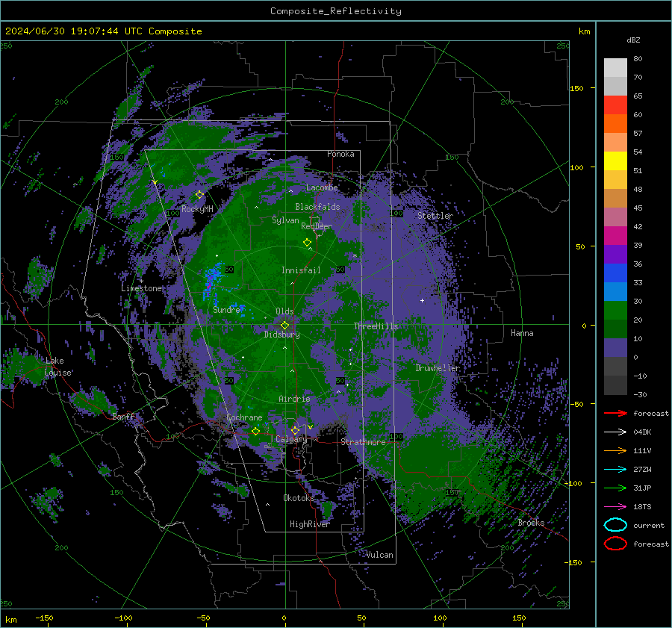Click the RedDeer map label

click(317, 226)
